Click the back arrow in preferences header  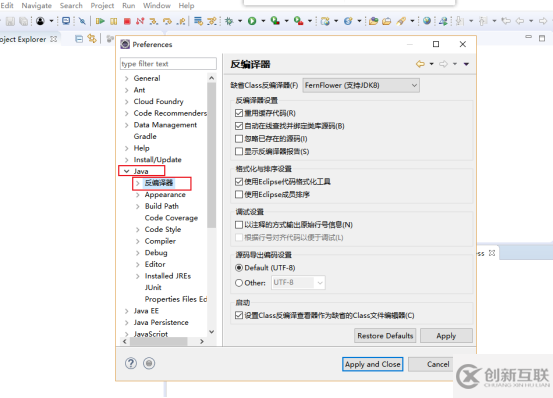click(x=420, y=64)
